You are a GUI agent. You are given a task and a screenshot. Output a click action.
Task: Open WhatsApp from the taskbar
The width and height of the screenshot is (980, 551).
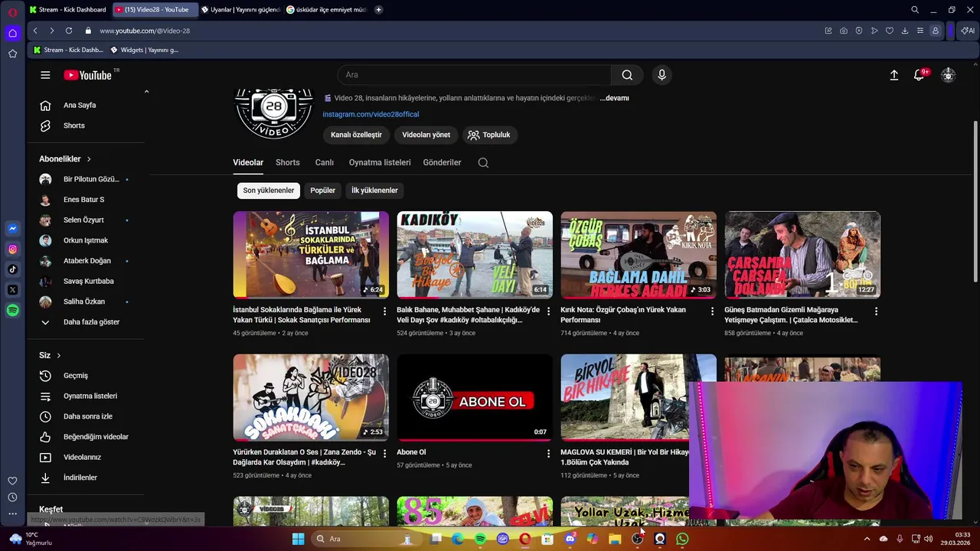tap(682, 539)
